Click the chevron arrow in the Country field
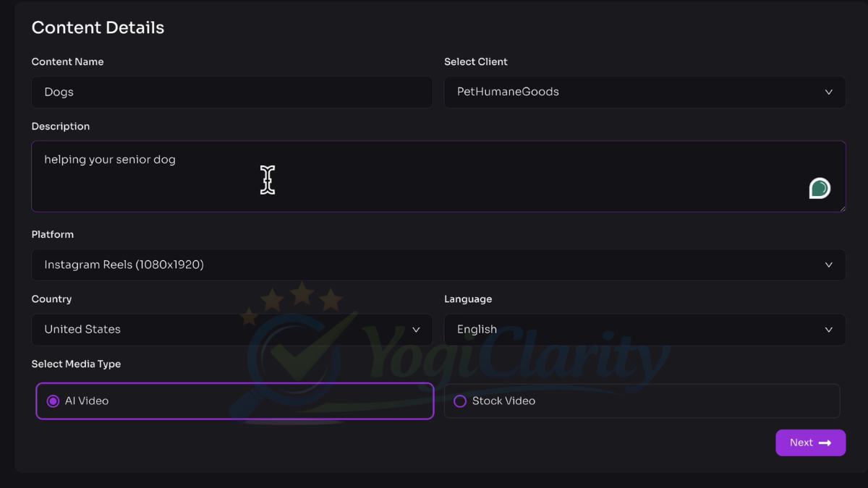This screenshot has height=488, width=868. (416, 330)
